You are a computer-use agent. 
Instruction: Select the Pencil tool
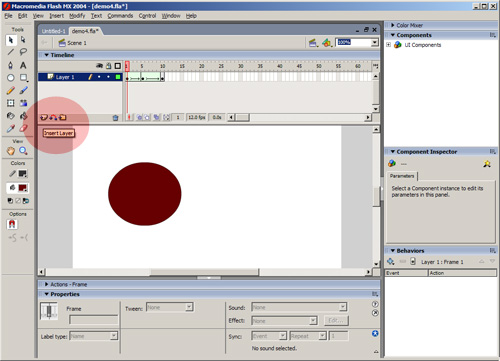[x=11, y=91]
